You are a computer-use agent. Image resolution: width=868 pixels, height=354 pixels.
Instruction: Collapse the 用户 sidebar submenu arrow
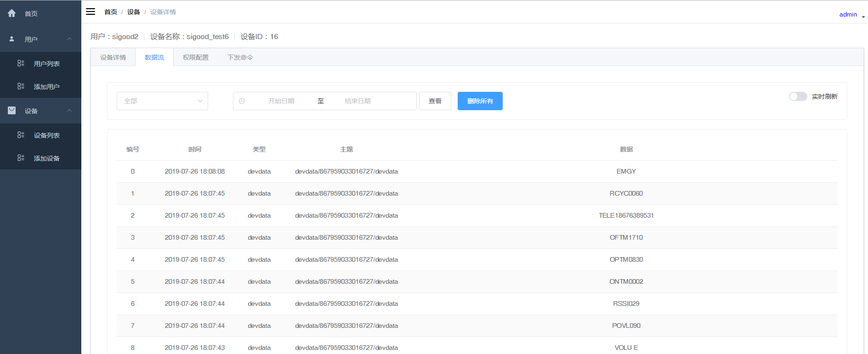coord(69,39)
